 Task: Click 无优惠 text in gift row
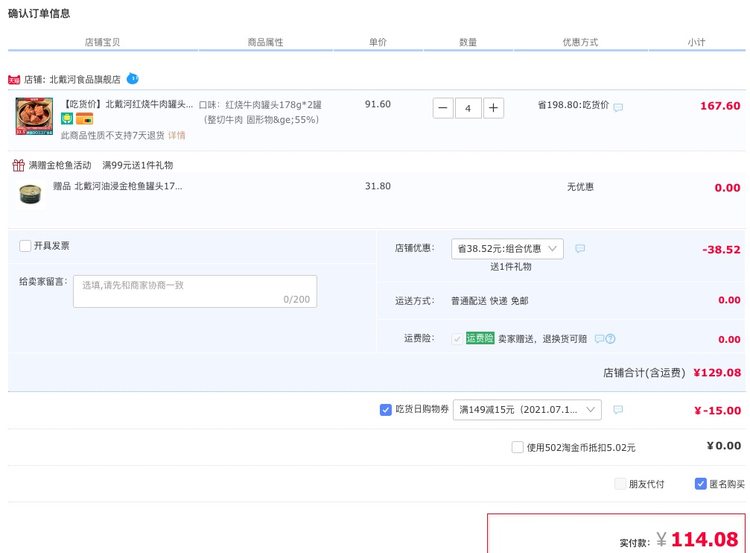coord(580,187)
